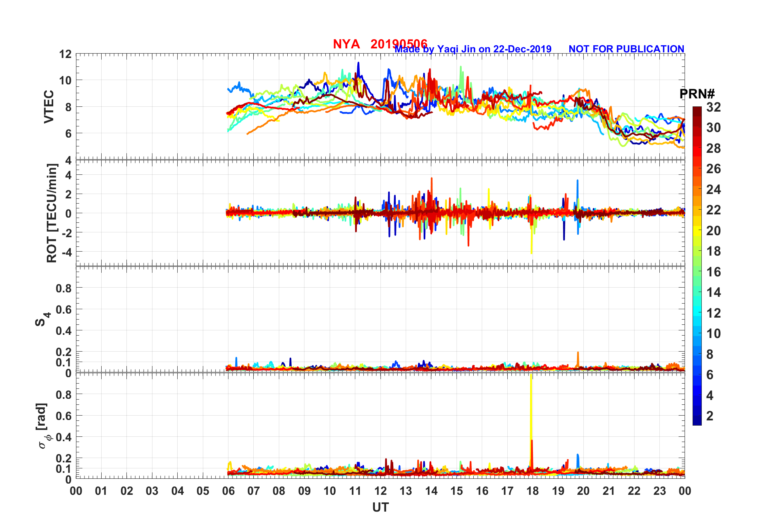The image size is (761, 532).
Task: Click the x-axis tick label 18
Action: point(533,491)
